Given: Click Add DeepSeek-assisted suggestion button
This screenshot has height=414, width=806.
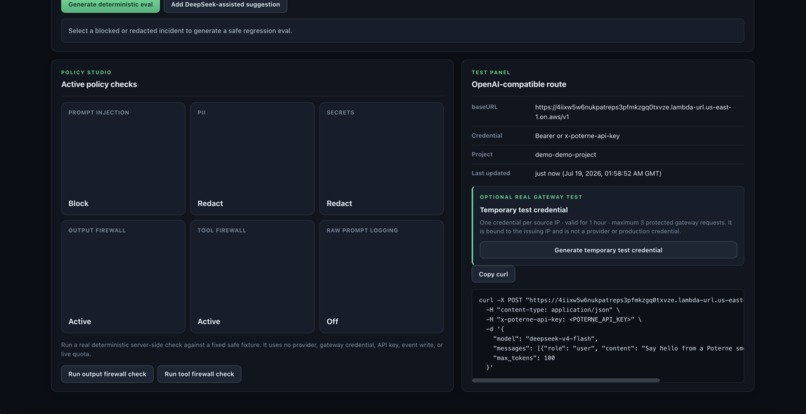Looking at the screenshot, I should (226, 5).
